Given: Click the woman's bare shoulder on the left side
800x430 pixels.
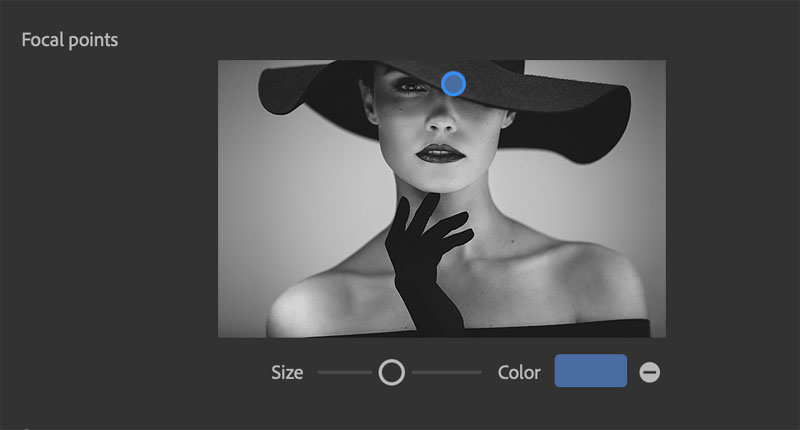Looking at the screenshot, I should (x=320, y=295).
